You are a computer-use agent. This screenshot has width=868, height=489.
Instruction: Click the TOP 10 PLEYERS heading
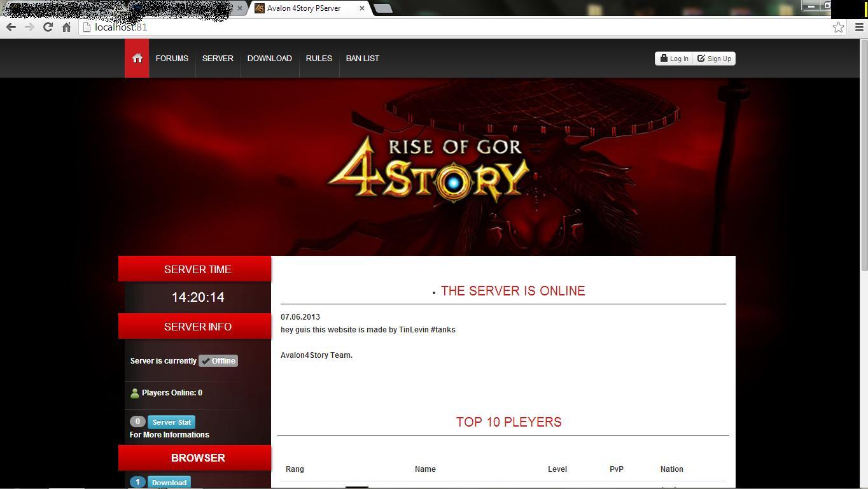[x=509, y=422]
